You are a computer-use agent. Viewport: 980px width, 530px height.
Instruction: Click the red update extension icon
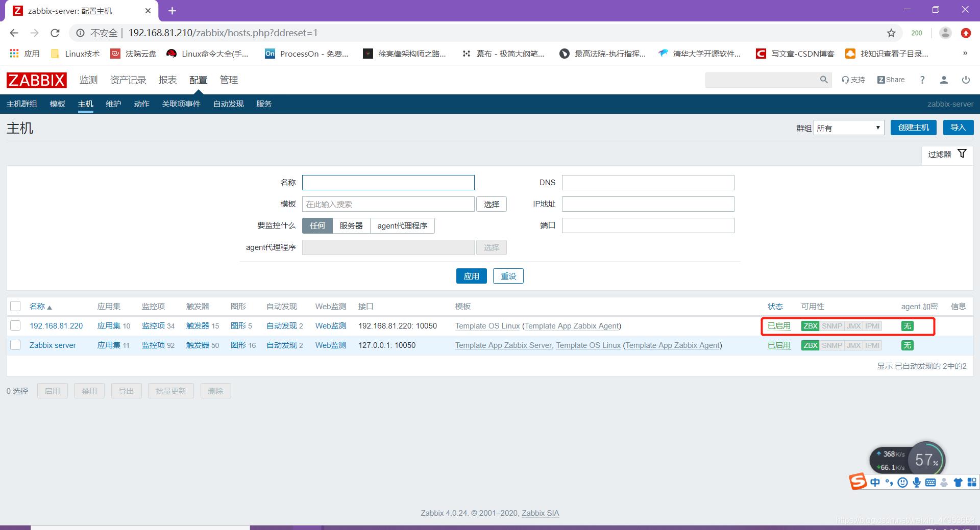click(966, 33)
